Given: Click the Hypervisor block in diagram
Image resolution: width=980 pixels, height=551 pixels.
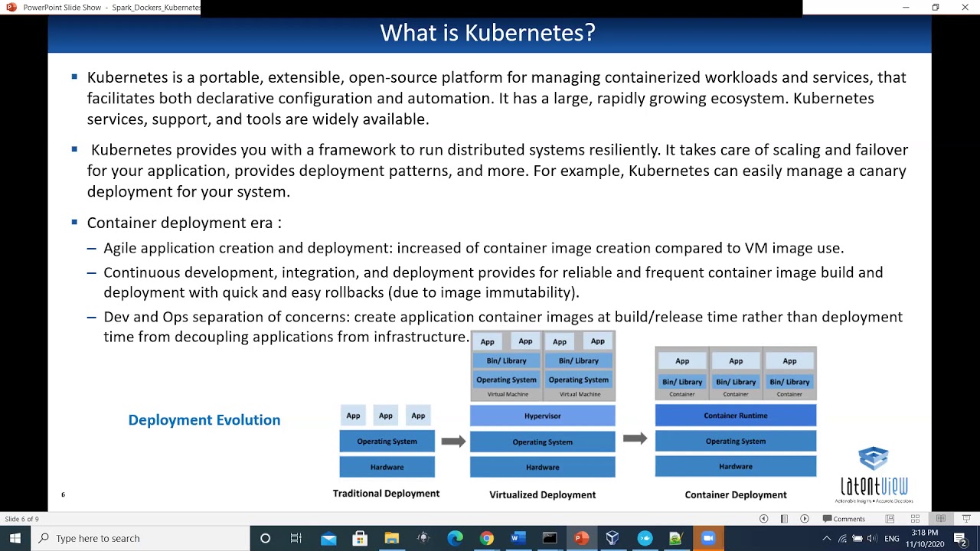Looking at the screenshot, I should tap(542, 416).
